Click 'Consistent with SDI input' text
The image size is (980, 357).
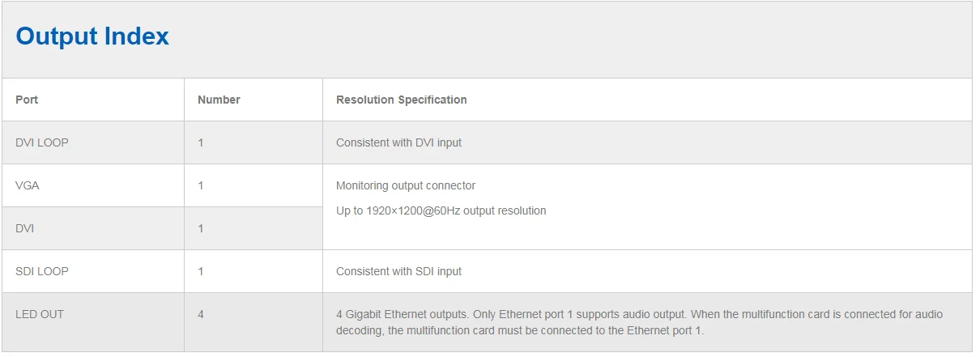398,271
